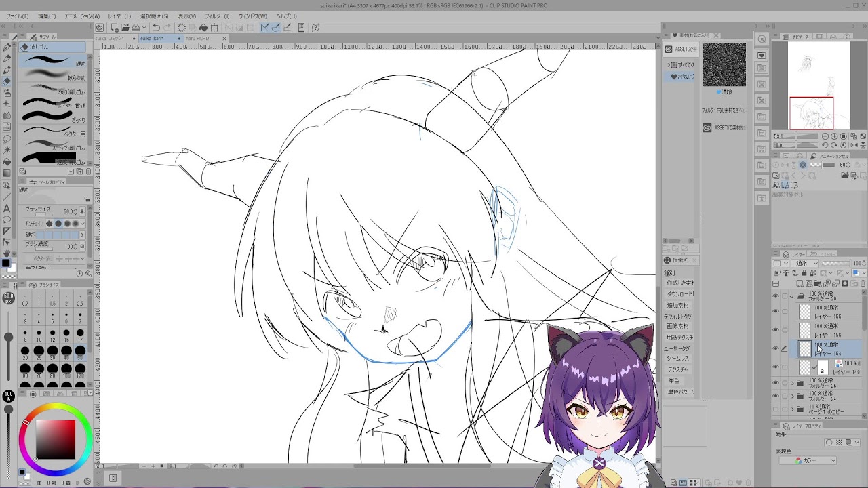Click the Scale/Transform icon in the command bar

click(x=214, y=28)
